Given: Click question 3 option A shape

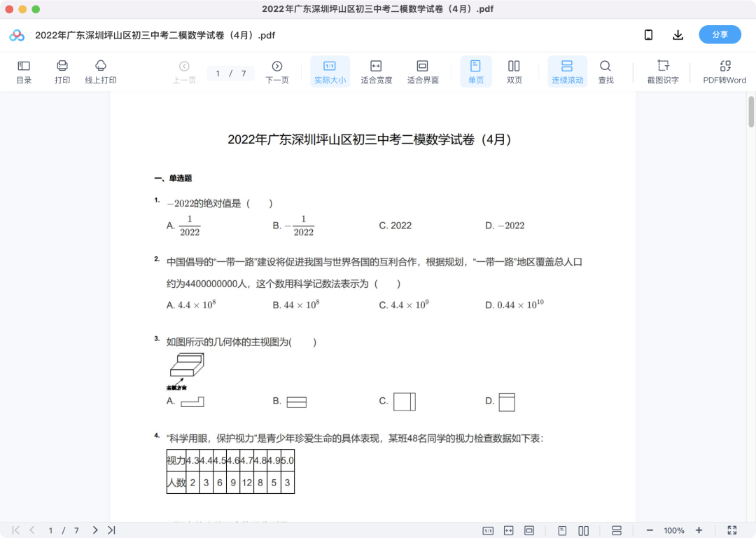Looking at the screenshot, I should (192, 401).
